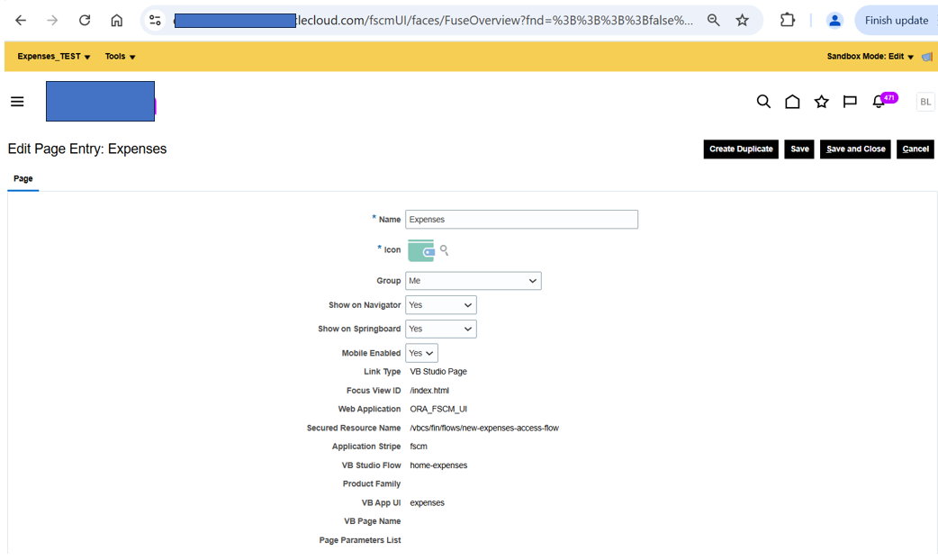Screen dimensions: 938x560
Task: Select the Page tab
Action: pyautogui.click(x=23, y=179)
